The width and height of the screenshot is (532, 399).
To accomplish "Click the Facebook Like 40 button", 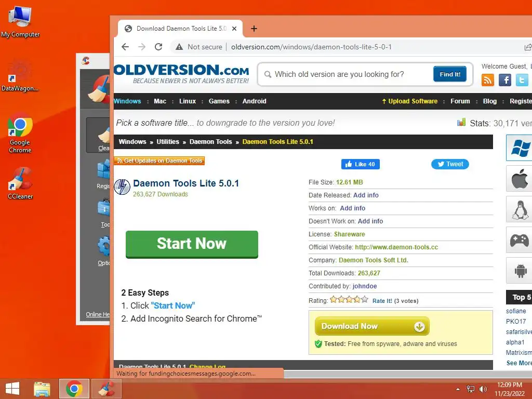I will (361, 164).
